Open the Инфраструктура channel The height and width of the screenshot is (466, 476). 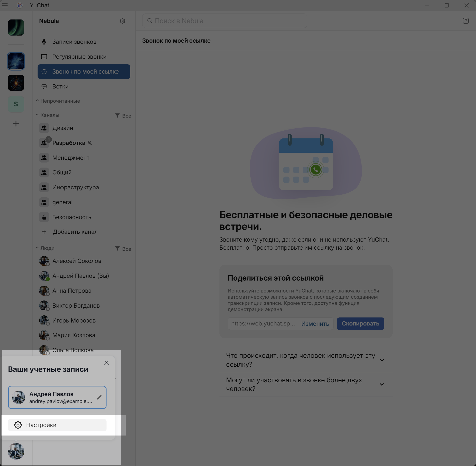84,188
